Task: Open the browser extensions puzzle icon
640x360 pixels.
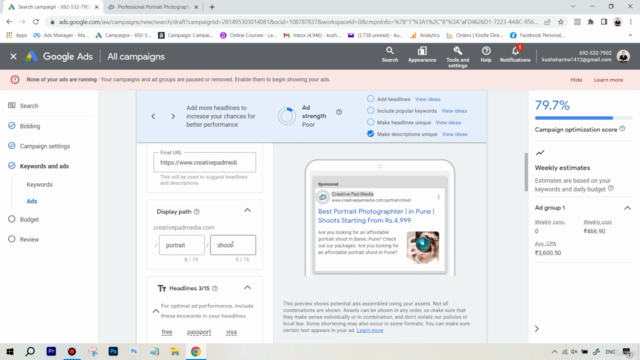Action: (591, 22)
